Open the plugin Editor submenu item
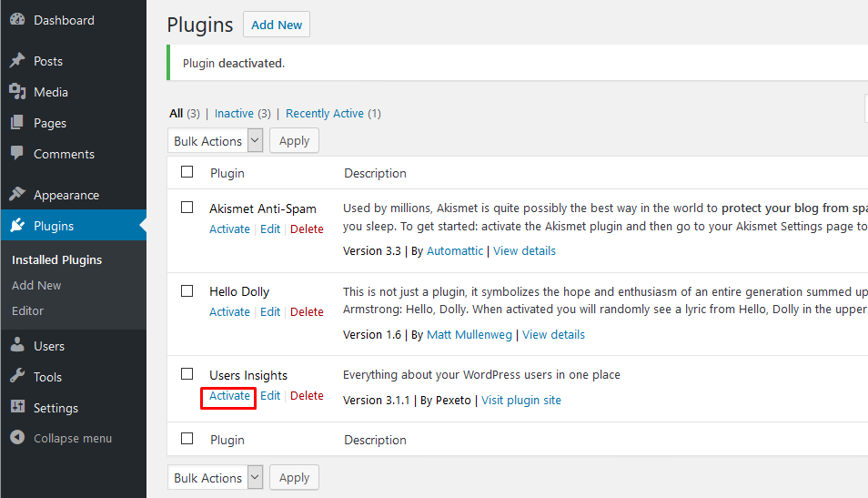868x498 pixels. [27, 310]
